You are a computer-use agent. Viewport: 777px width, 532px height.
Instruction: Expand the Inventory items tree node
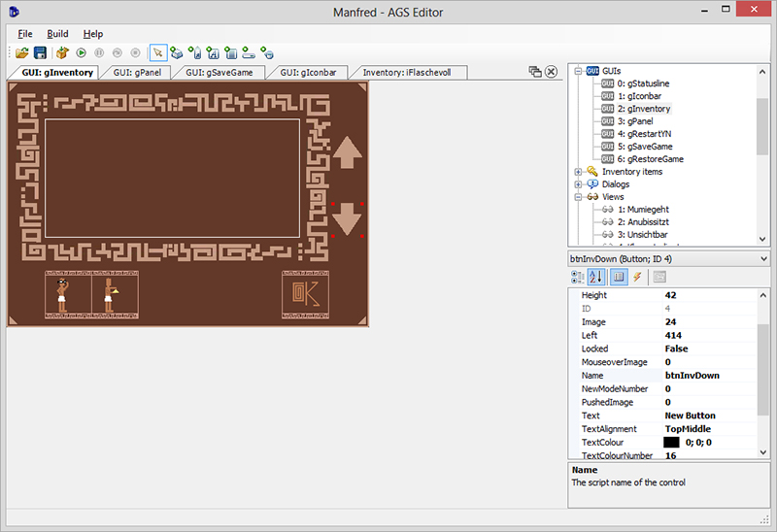click(x=579, y=172)
